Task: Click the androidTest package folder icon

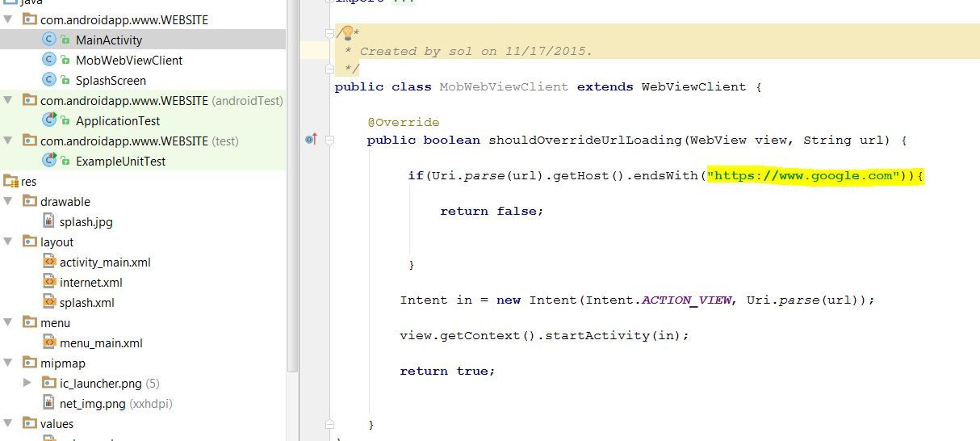Action: point(30,100)
